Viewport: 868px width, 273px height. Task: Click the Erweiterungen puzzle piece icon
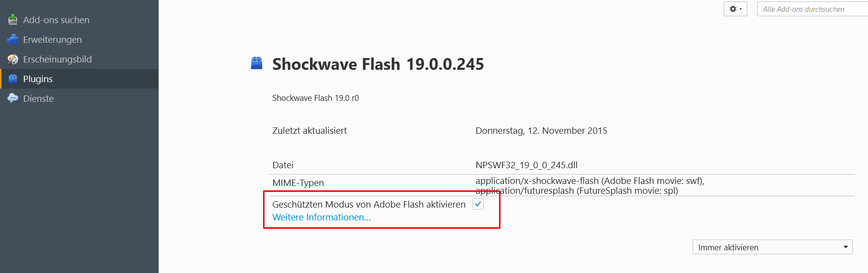[13, 39]
